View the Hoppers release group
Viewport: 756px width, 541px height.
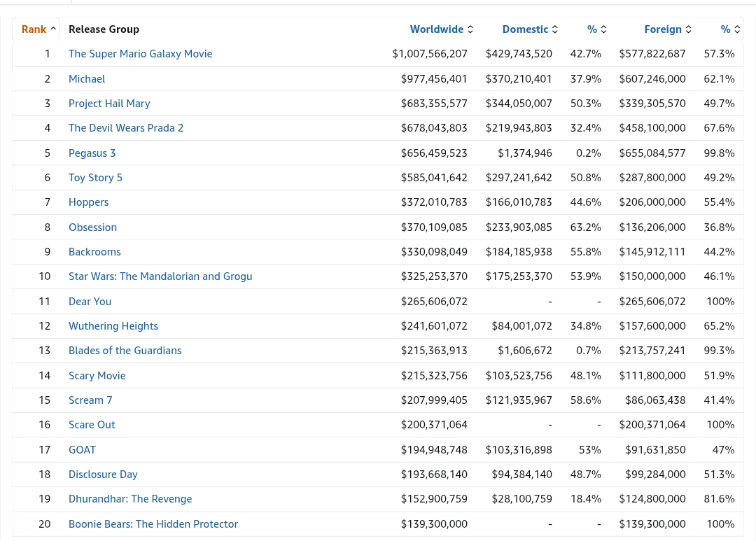coord(89,202)
